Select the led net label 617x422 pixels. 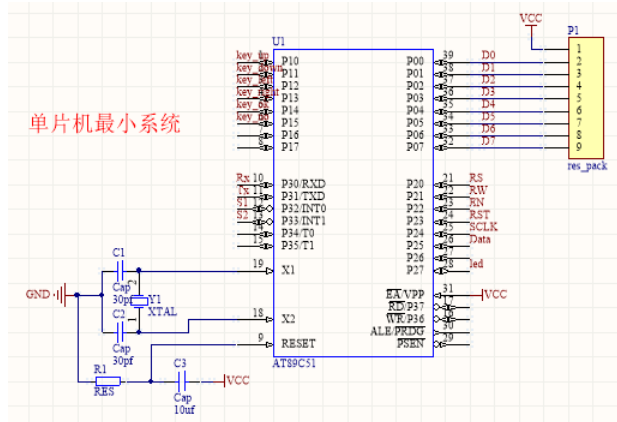click(477, 264)
